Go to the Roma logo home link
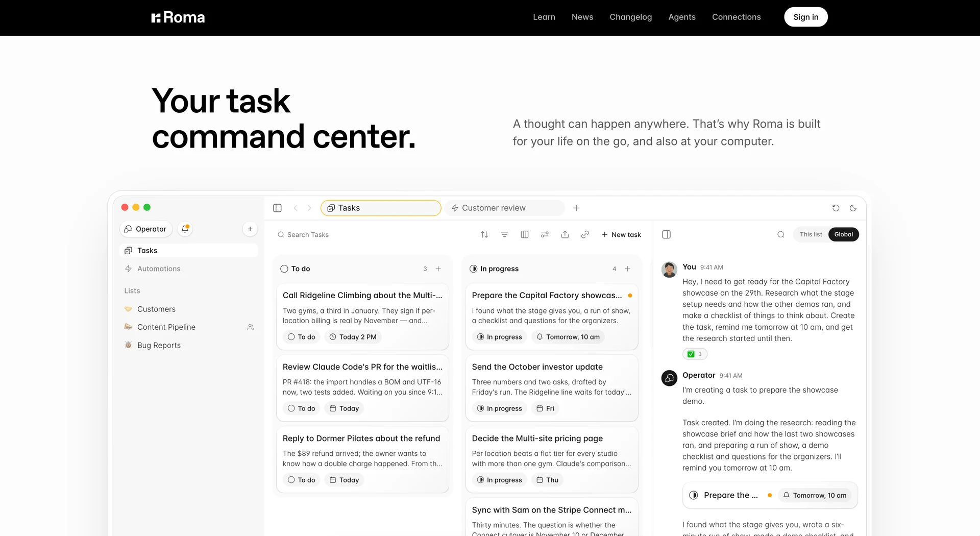 pos(178,17)
